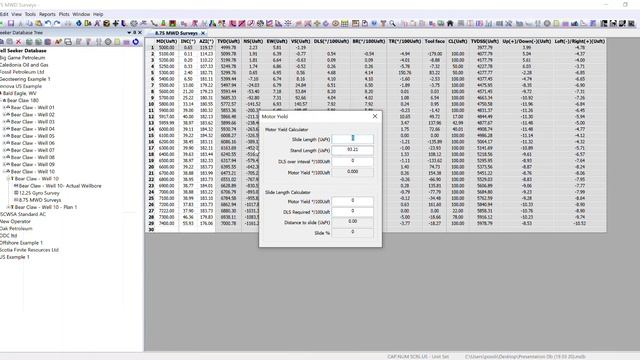Click the printer icon in the tree toolbar
Image resolution: width=640 pixels, height=360 pixels.
point(68,42)
